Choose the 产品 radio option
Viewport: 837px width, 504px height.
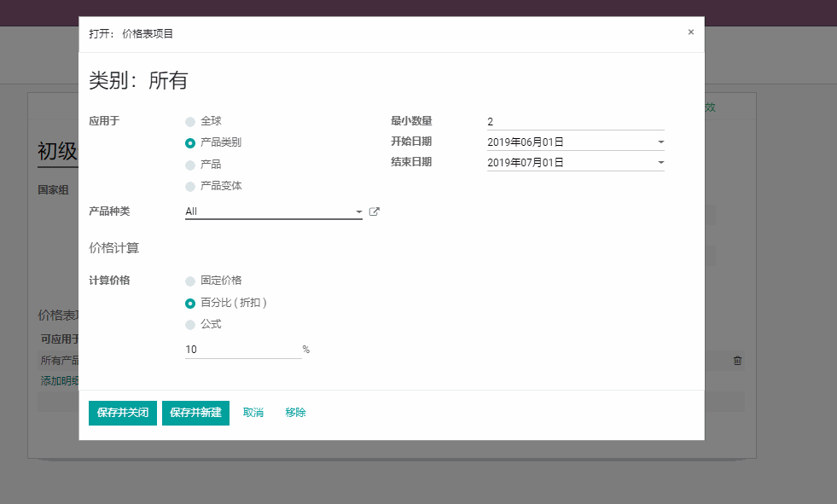click(x=190, y=165)
